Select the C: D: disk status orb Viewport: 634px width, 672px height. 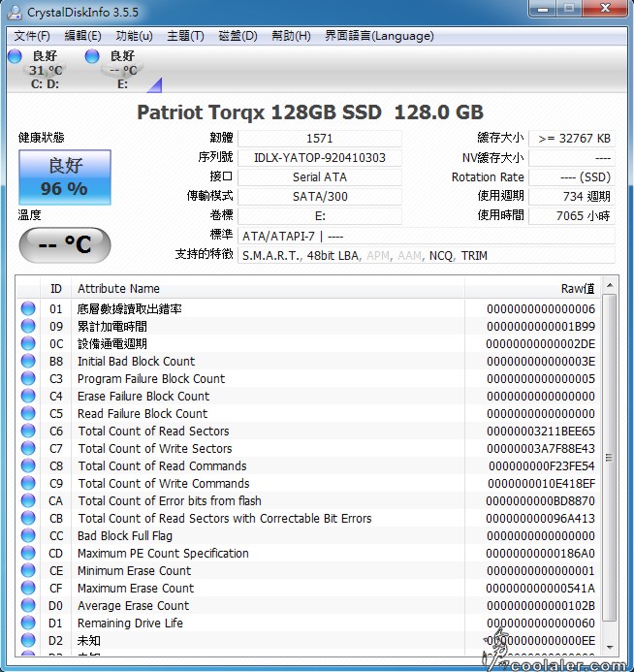(15, 56)
